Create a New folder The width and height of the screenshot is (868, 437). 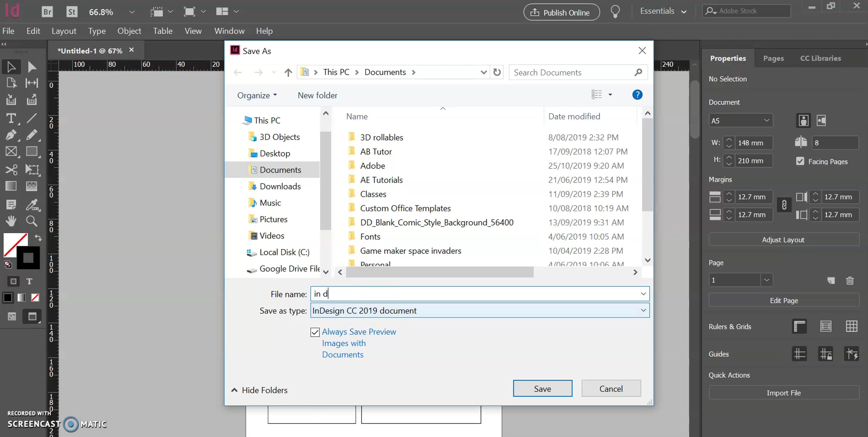[x=318, y=95]
